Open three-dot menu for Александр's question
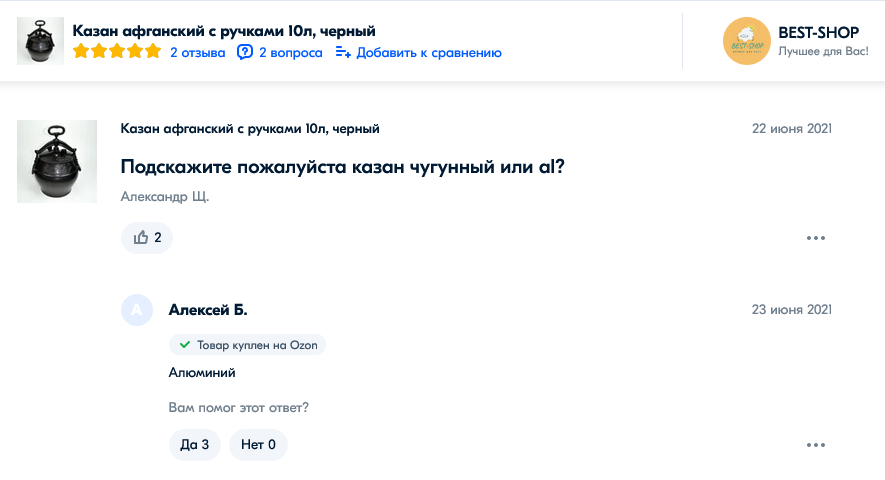 pyautogui.click(x=816, y=238)
